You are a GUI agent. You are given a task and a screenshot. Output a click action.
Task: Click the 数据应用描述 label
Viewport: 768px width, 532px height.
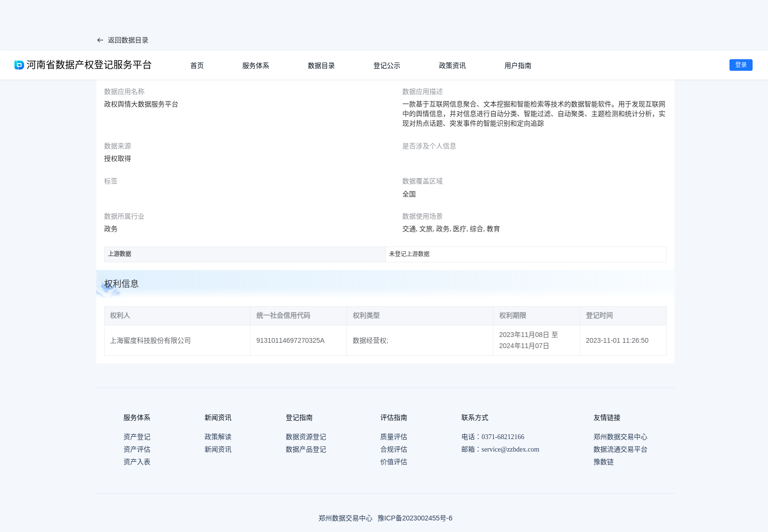423,91
